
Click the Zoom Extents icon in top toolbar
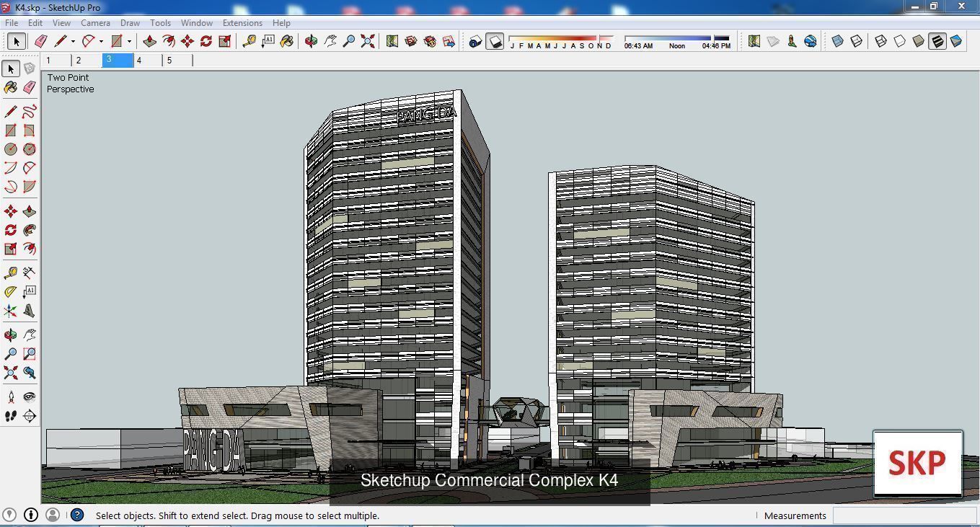point(368,41)
